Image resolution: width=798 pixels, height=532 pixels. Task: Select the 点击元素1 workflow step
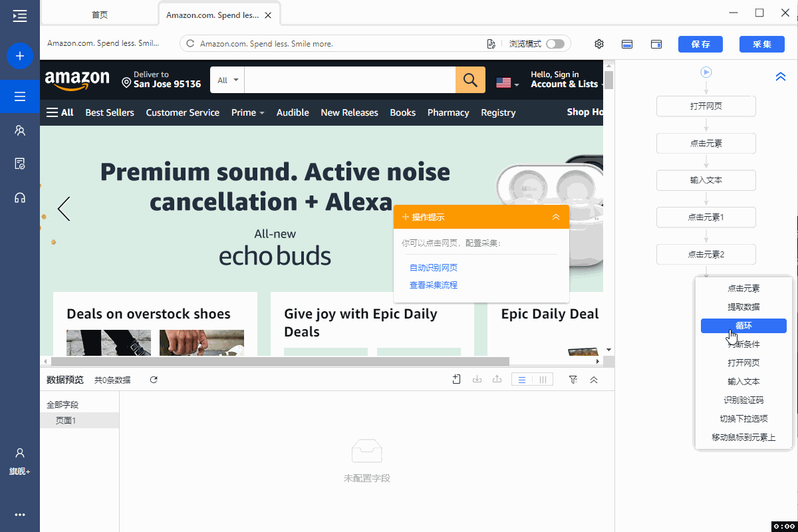(x=706, y=217)
